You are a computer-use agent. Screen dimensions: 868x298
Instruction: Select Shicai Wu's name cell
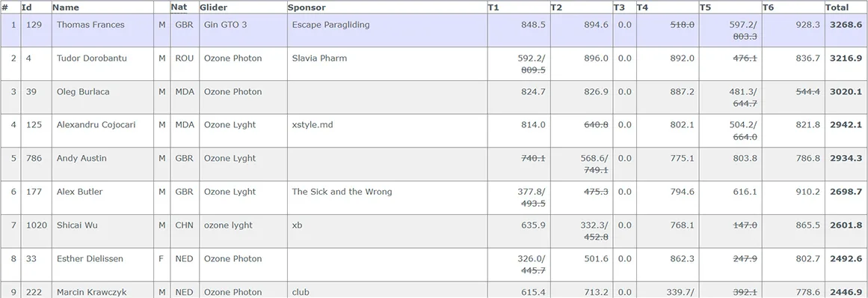click(x=102, y=231)
